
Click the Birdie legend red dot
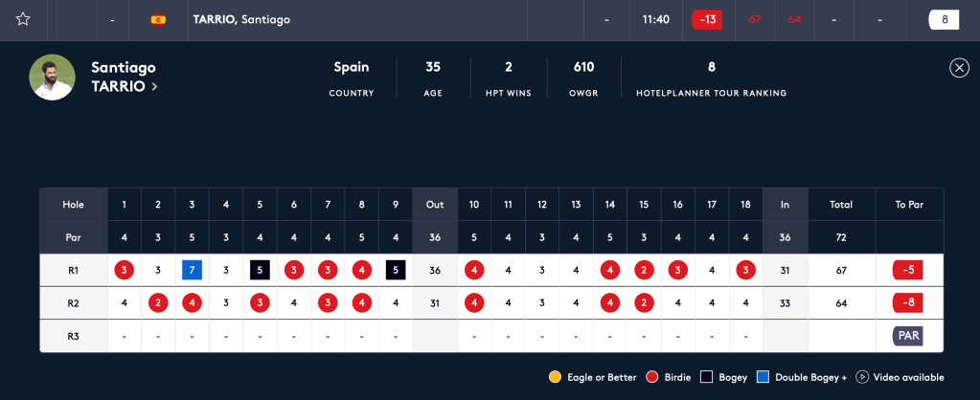[654, 377]
